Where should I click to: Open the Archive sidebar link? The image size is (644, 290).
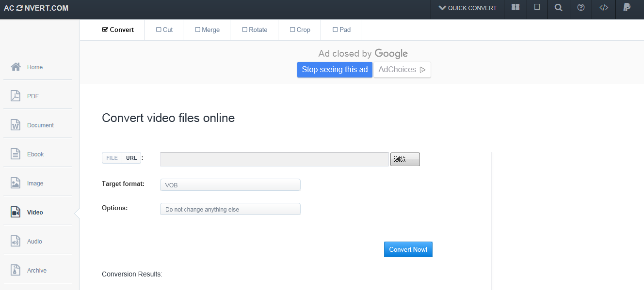(37, 271)
